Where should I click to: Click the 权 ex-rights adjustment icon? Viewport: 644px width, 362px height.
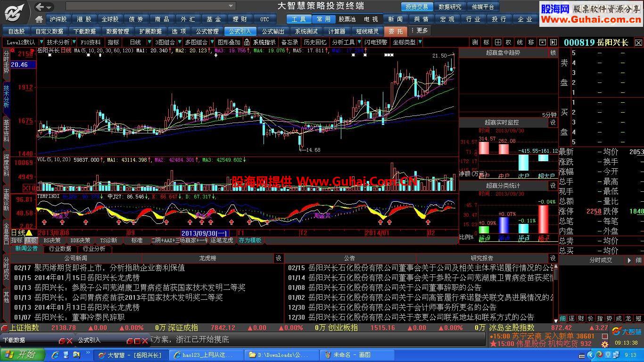coord(508,42)
